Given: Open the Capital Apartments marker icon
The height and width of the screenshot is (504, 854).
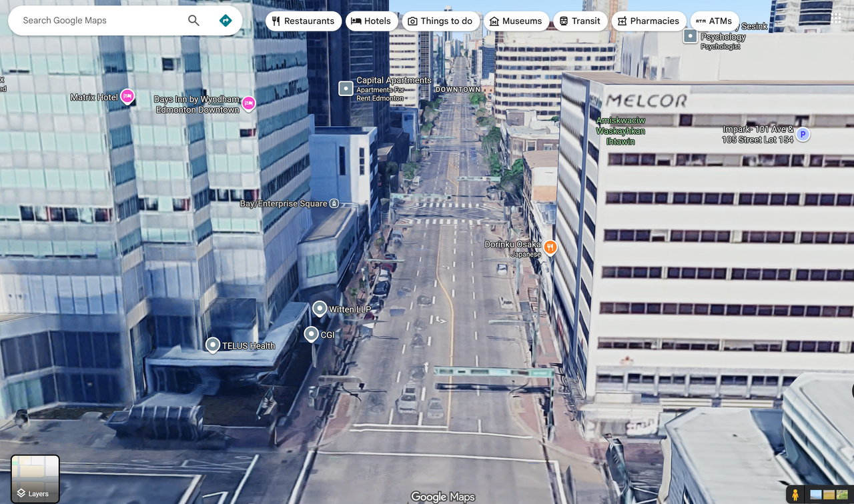Looking at the screenshot, I should coord(346,88).
